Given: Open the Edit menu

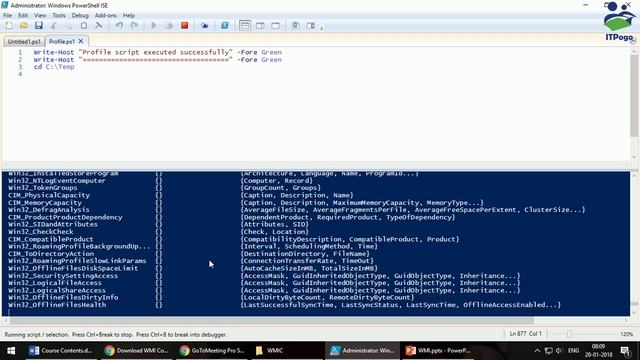Looking at the screenshot, I should point(23,16).
